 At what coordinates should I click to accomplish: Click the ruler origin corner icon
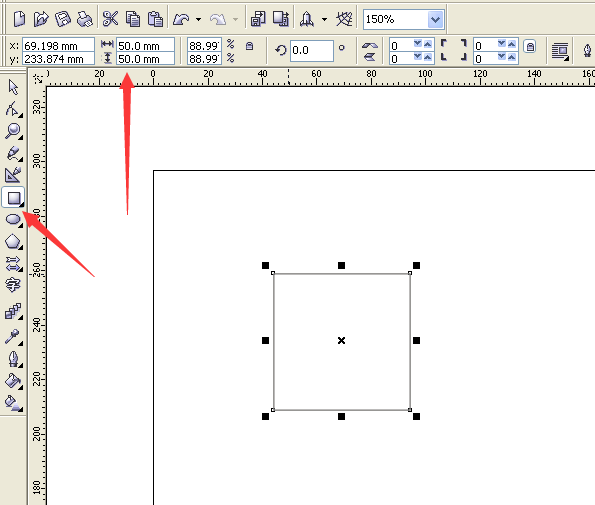pyautogui.click(x=38, y=79)
